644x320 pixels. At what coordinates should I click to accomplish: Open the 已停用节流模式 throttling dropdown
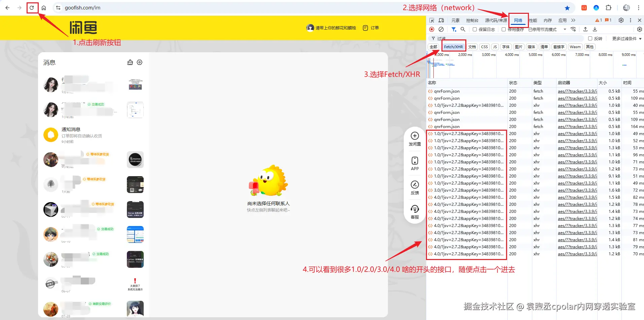coord(547,29)
